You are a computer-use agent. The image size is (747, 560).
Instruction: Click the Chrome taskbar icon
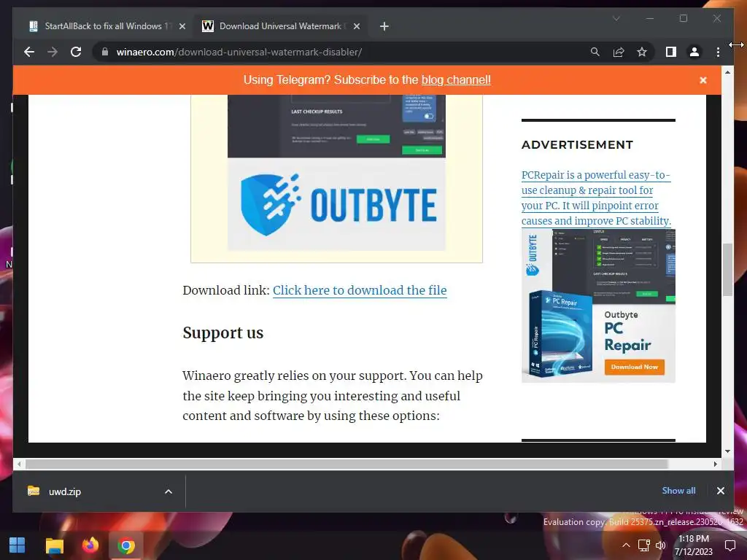tap(126, 545)
